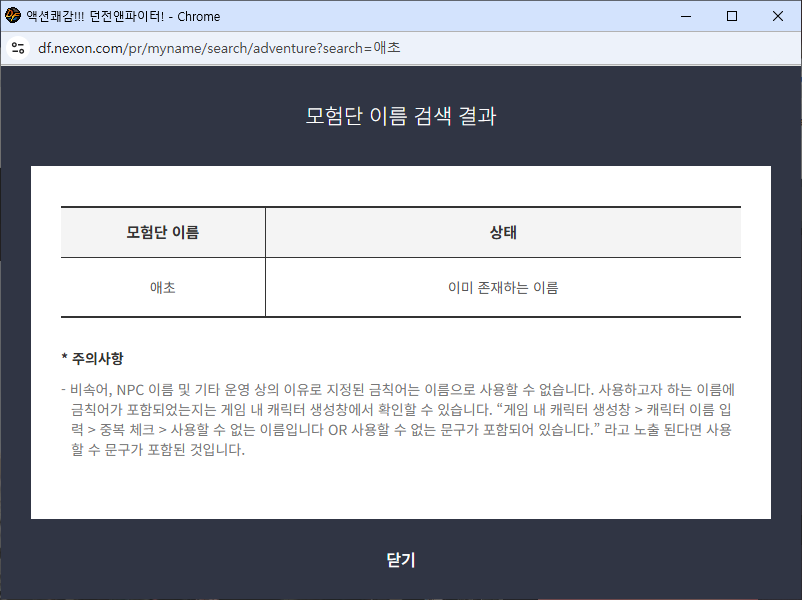Click the 이미 존재하는 이름 status cell

pyautogui.click(x=503, y=287)
